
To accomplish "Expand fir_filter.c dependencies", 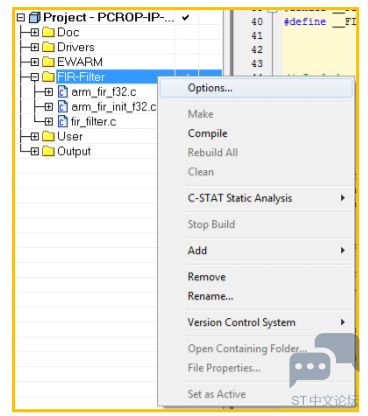I will pos(49,122).
